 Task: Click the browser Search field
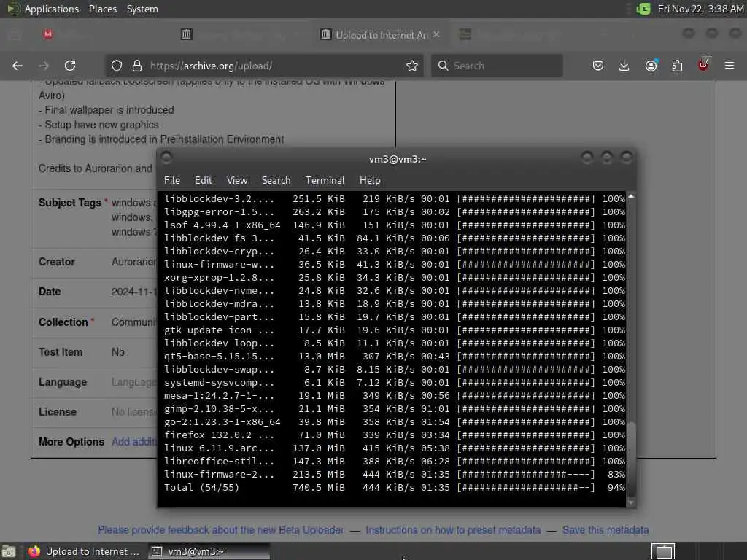coord(498,66)
